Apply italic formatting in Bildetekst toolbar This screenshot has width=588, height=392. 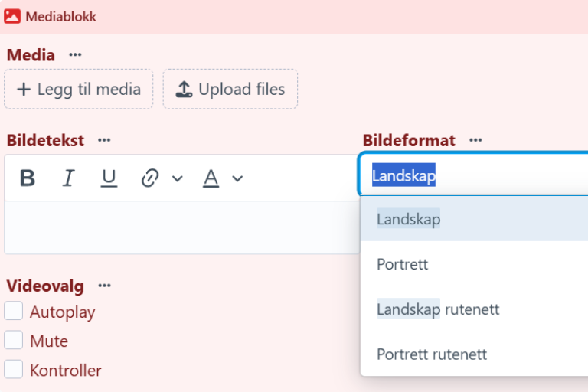(x=68, y=178)
